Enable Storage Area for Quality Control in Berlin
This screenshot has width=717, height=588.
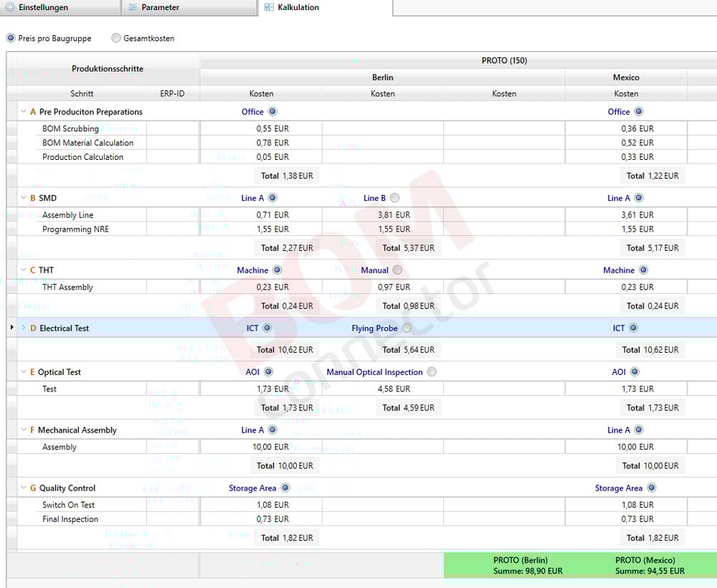coord(285,488)
